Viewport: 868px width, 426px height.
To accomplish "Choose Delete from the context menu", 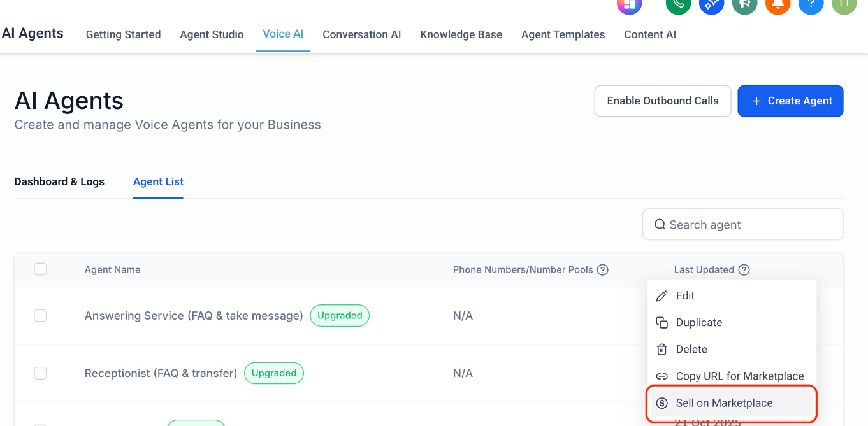I will pyautogui.click(x=732, y=349).
